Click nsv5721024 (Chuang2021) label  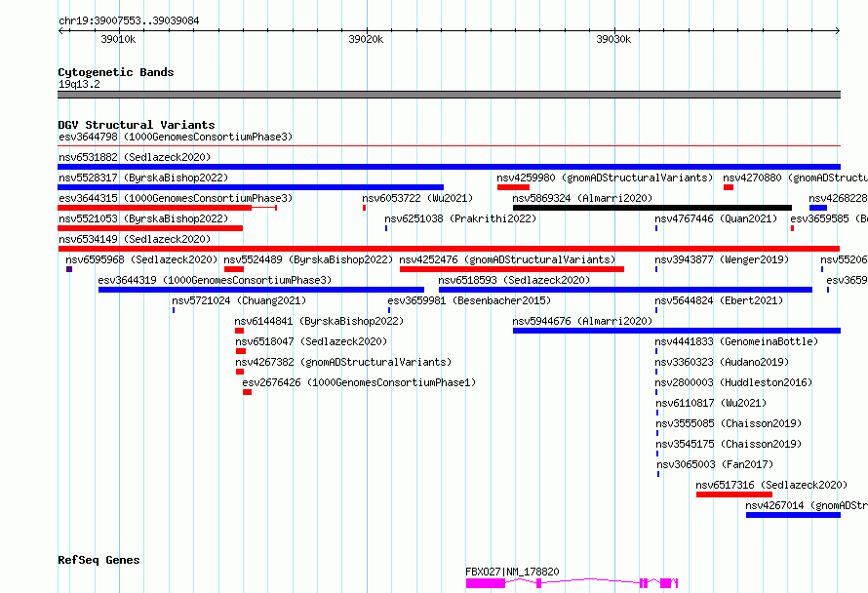pos(239,300)
